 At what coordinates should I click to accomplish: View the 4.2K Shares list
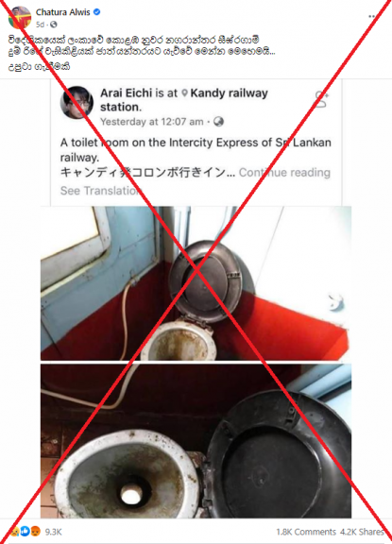click(362, 532)
